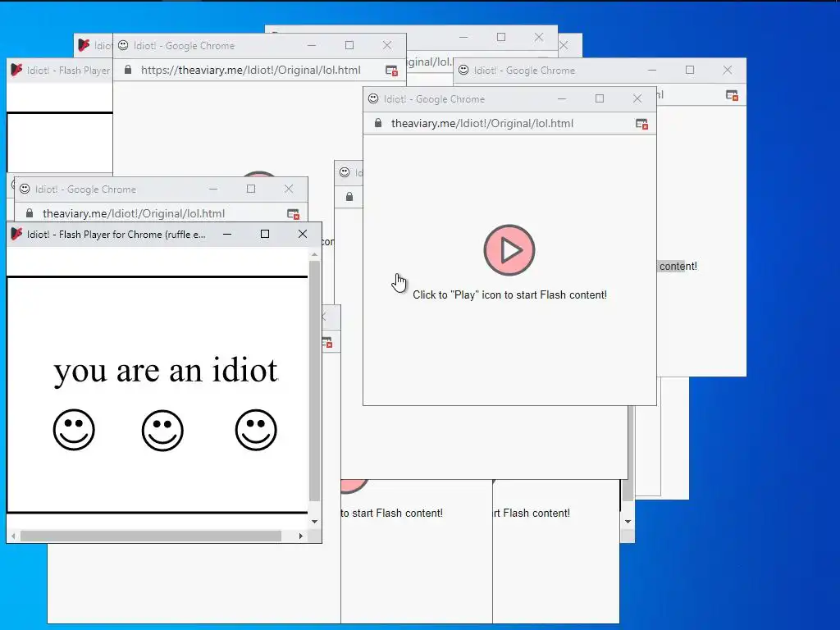
Task: Select URL in Chrome window directly above front Flash Player
Action: [x=134, y=214]
